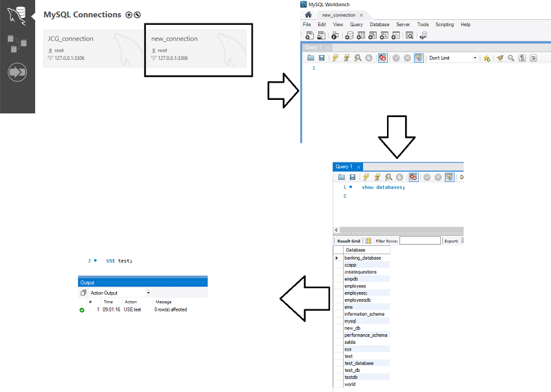Image resolution: width=551 pixels, height=392 pixels.
Task: Open the View menu
Action: click(x=338, y=25)
